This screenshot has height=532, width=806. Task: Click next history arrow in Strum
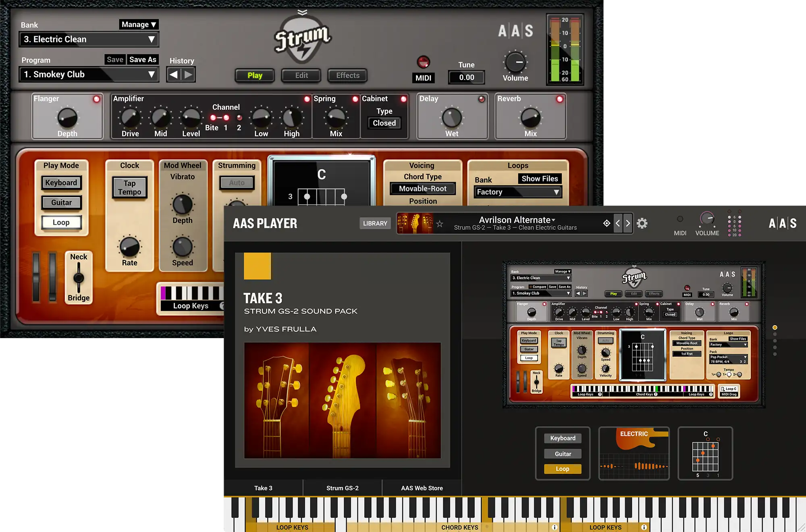click(x=188, y=75)
